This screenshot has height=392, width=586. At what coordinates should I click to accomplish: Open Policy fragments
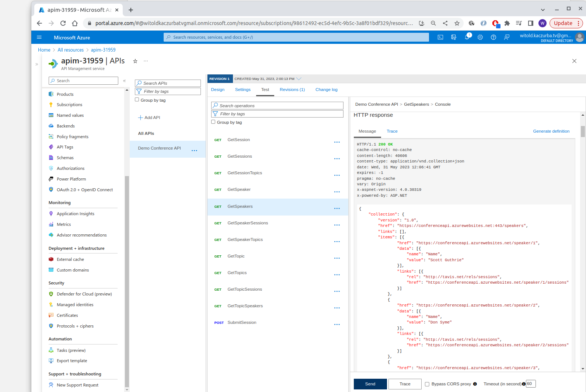tap(73, 137)
